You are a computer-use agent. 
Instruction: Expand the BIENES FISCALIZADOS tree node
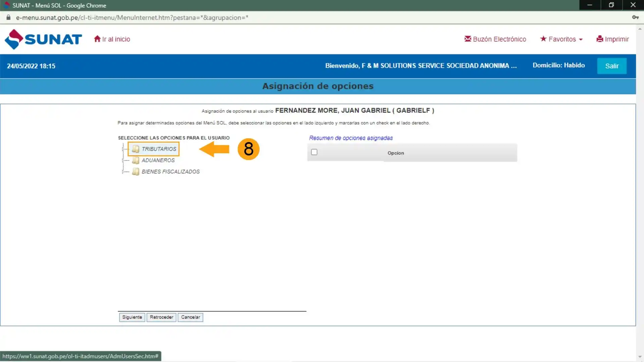click(x=123, y=172)
